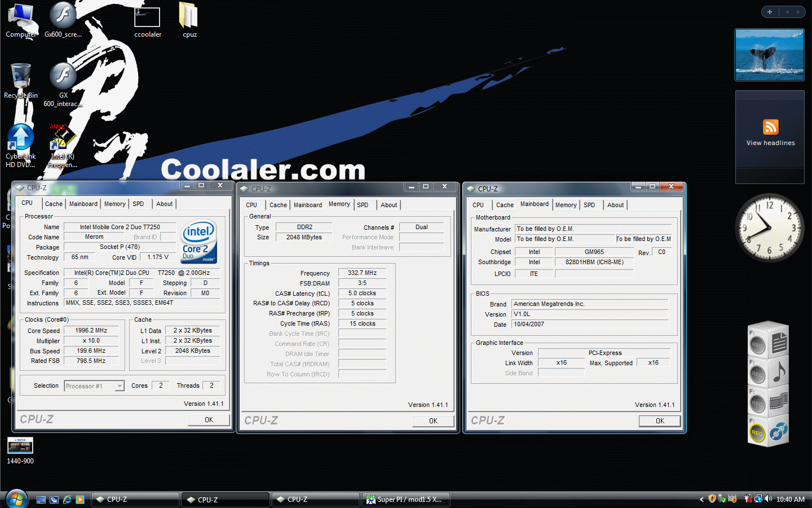The height and width of the screenshot is (508, 812).
Task: Launch Internet Explorer from Quick Launch
Action: [x=67, y=500]
